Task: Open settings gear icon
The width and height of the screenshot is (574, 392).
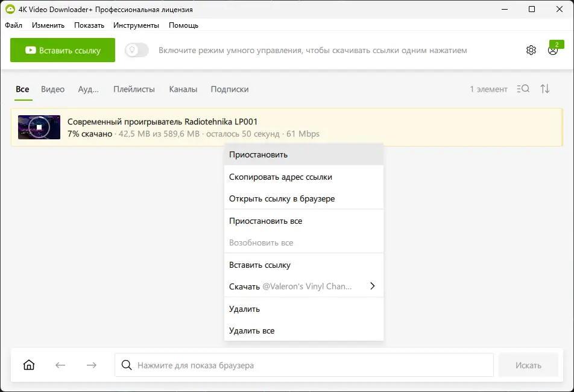Action: tap(531, 50)
